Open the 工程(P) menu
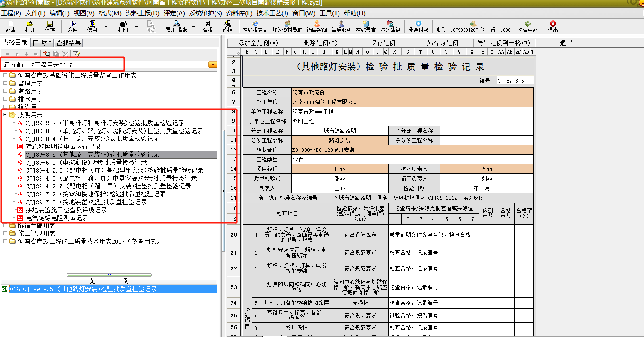Viewport: 644px width, 337px height. 11,13
